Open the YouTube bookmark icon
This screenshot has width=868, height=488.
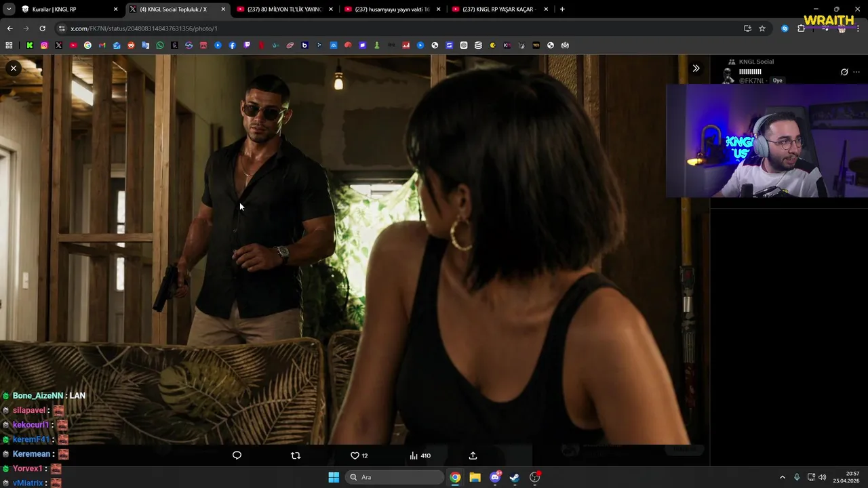pos(73,45)
